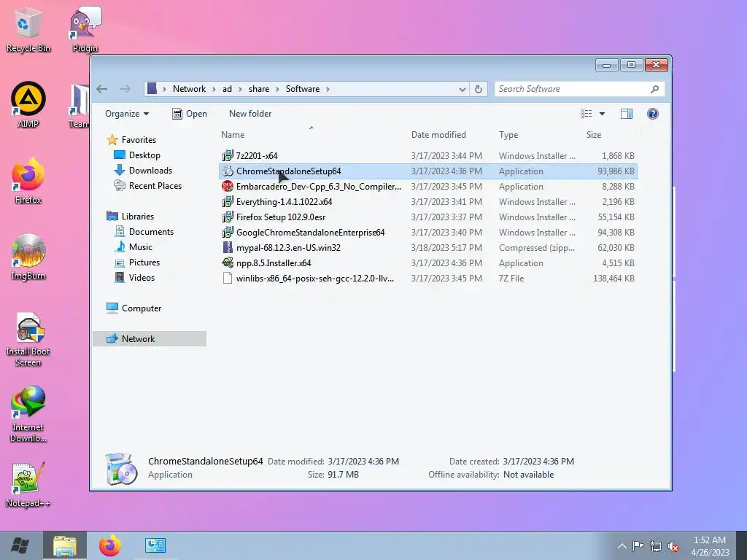The width and height of the screenshot is (747, 560).
Task: Click the File Explorer taskbar icon
Action: pyautogui.click(x=65, y=545)
